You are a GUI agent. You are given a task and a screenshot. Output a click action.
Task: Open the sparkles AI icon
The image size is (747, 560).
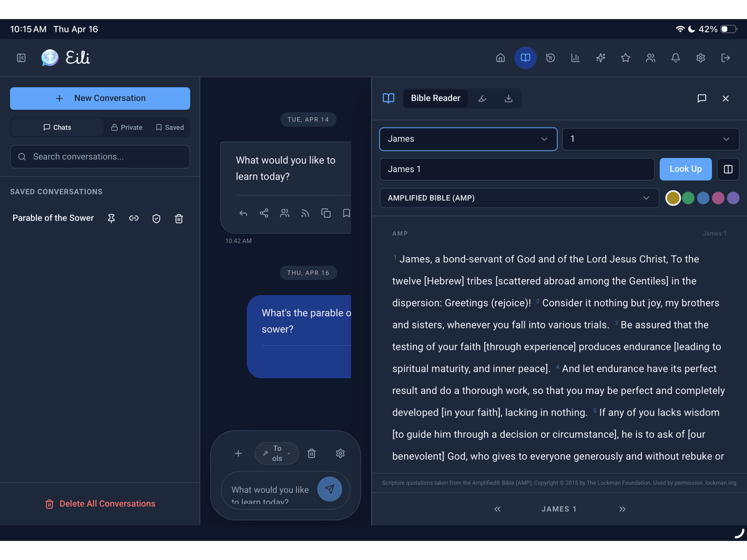tap(600, 58)
